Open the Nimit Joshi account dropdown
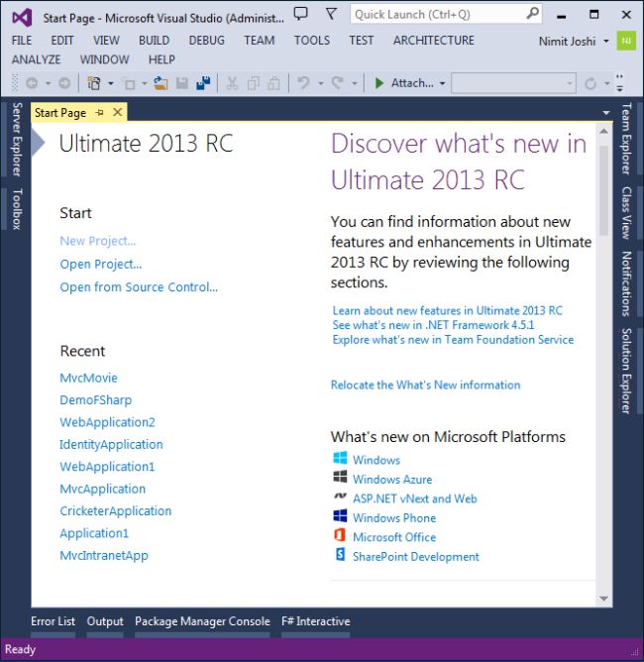Screen dimensions: 644x662 click(x=606, y=42)
